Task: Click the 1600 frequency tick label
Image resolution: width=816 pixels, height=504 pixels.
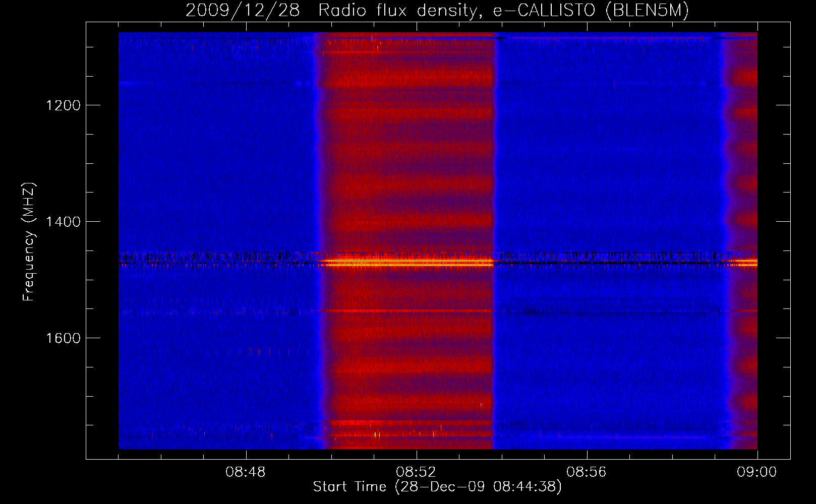Action: (x=63, y=338)
